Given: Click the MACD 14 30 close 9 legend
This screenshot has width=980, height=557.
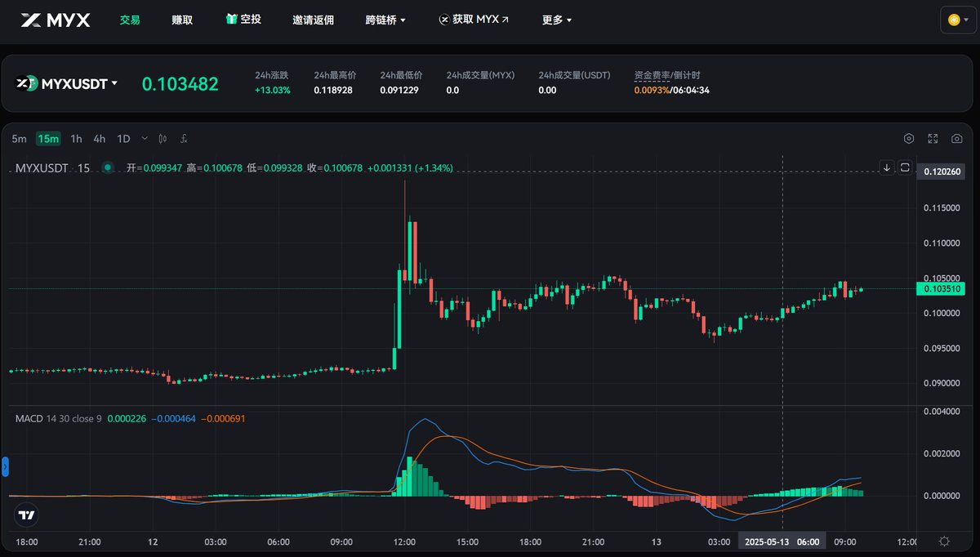Looking at the screenshot, I should (59, 418).
